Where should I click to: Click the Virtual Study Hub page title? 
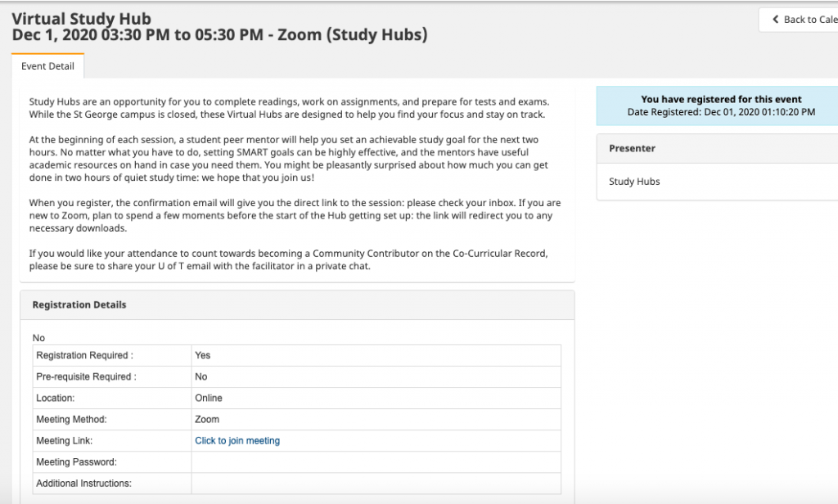coord(81,19)
